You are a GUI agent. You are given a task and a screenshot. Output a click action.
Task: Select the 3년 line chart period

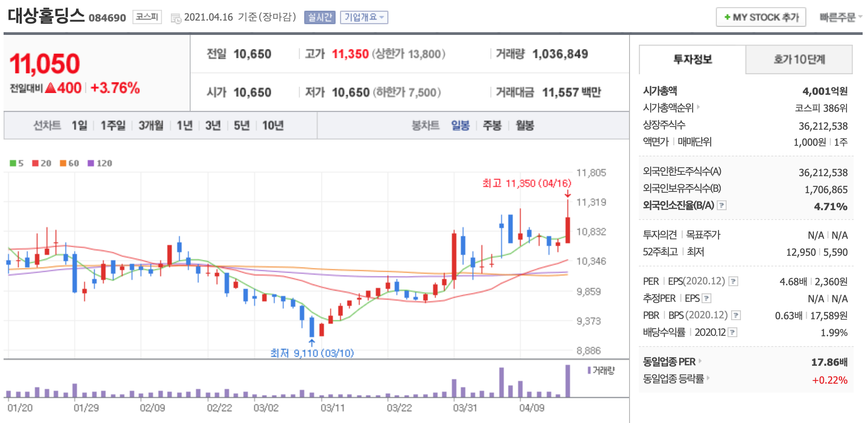tap(213, 125)
